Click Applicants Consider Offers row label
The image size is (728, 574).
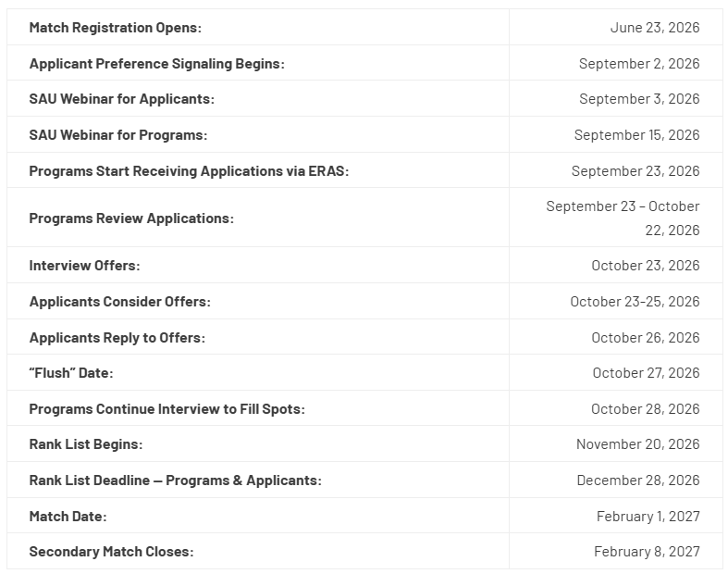119,302
